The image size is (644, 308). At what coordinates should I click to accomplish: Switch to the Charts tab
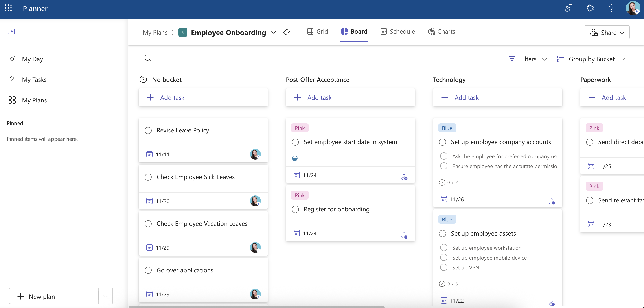point(442,31)
